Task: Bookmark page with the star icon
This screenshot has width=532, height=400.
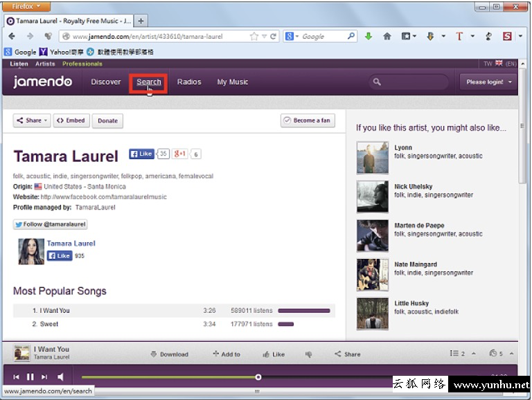Action: coord(254,37)
